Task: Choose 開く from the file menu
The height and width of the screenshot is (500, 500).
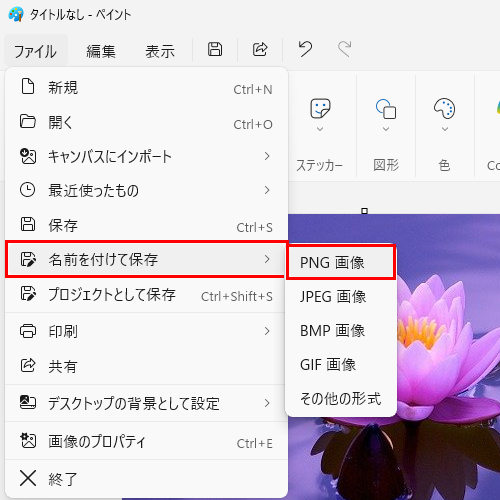Action: [146, 122]
